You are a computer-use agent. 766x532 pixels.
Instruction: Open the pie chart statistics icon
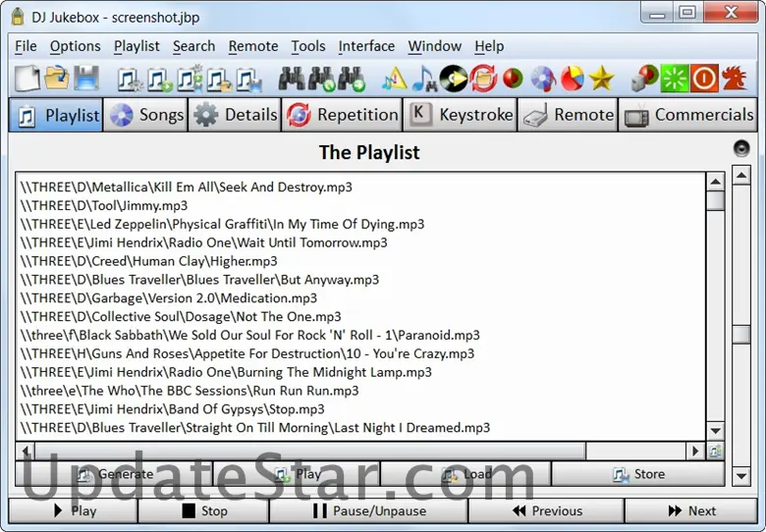point(573,79)
